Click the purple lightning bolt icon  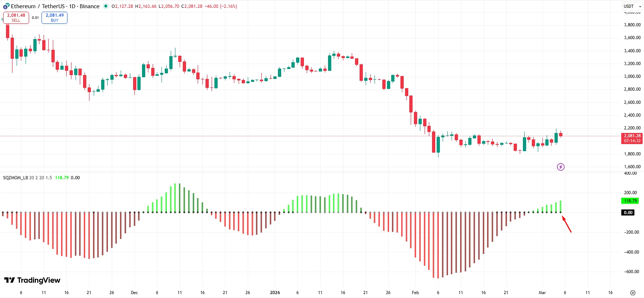[x=561, y=167]
